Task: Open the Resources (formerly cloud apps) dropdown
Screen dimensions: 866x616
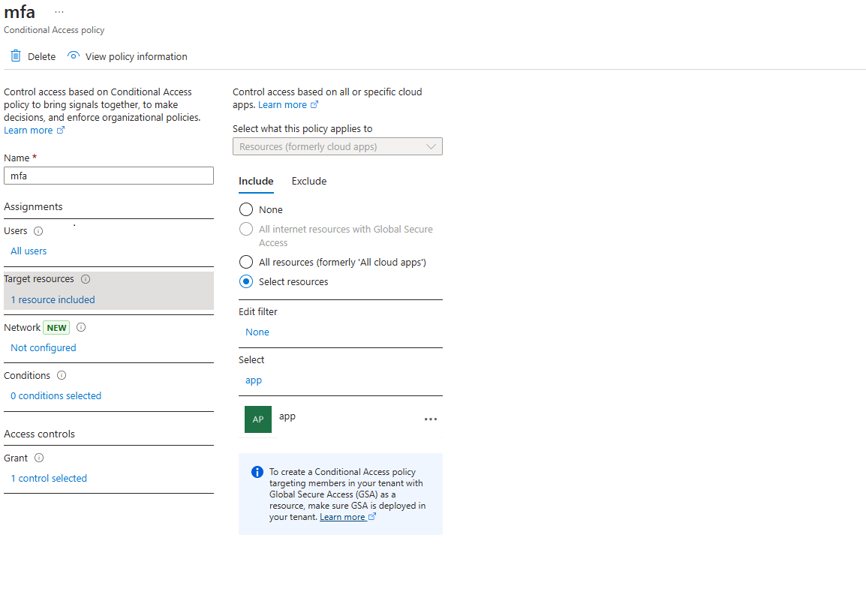Action: 338,146
